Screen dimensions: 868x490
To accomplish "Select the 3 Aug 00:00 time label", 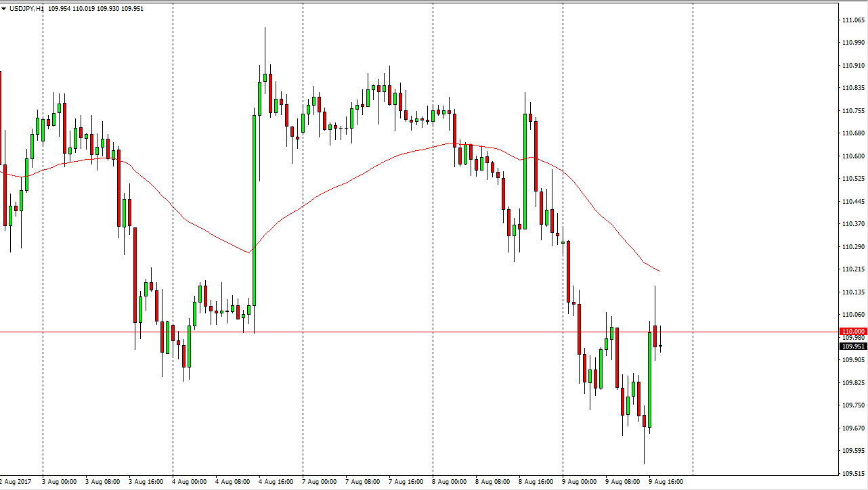I will click(x=60, y=482).
